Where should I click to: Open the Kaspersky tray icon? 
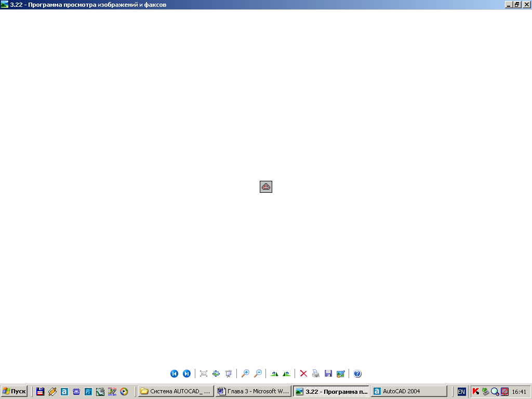[476, 392]
